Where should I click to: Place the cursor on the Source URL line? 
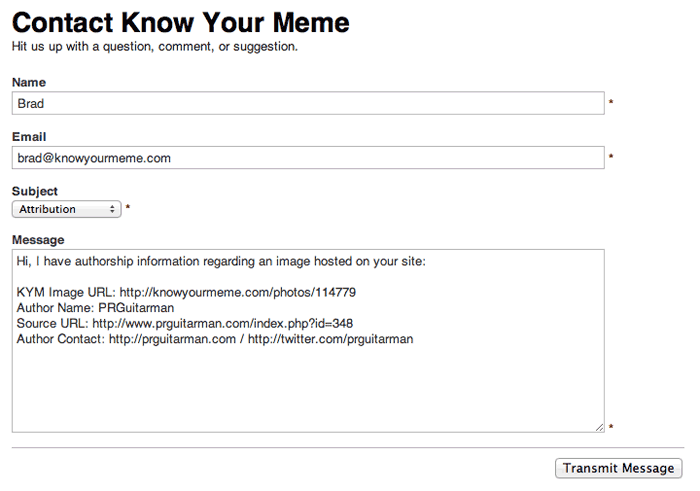[x=185, y=323]
